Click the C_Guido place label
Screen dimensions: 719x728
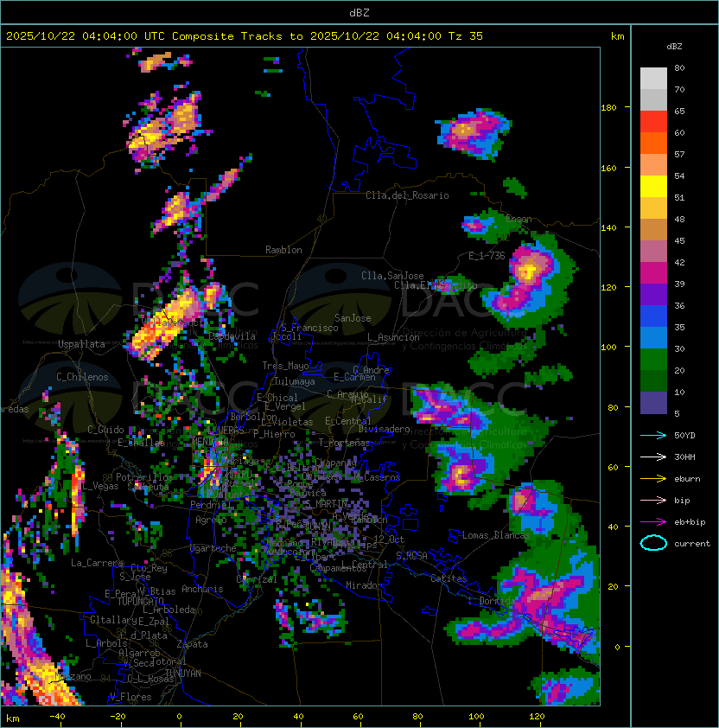105,430
